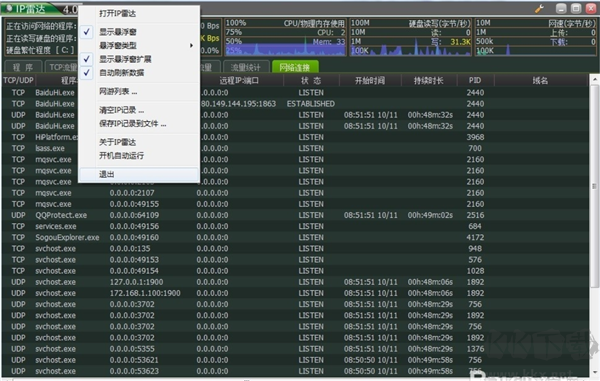Viewport: 600px width, 381px height.
Task: Click local address 0.0.0.0:135
Action: click(x=130, y=249)
